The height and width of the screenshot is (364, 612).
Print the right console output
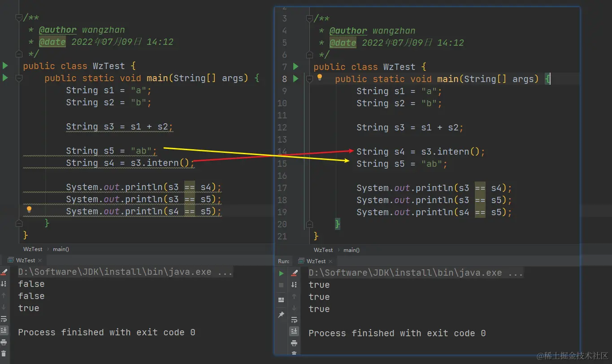pos(294,343)
